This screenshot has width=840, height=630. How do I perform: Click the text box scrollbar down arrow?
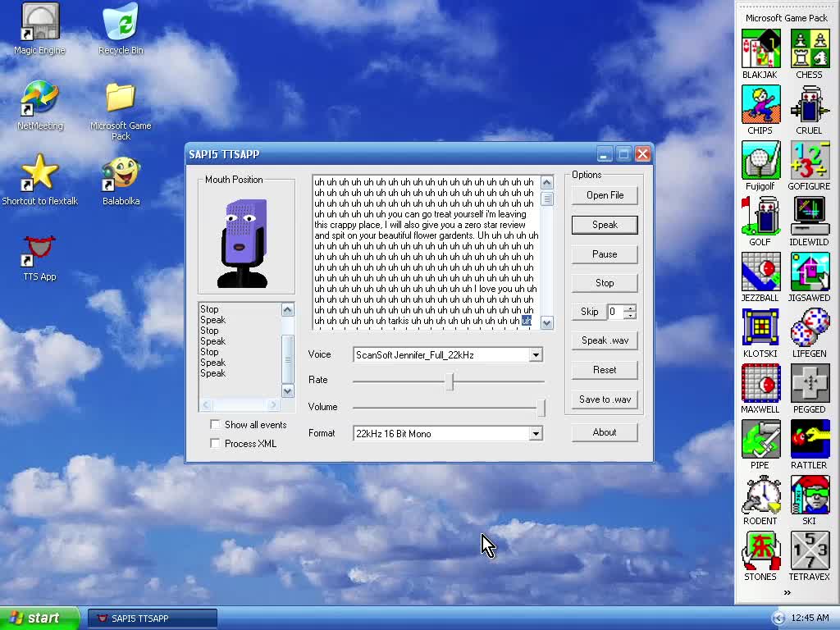pos(546,322)
